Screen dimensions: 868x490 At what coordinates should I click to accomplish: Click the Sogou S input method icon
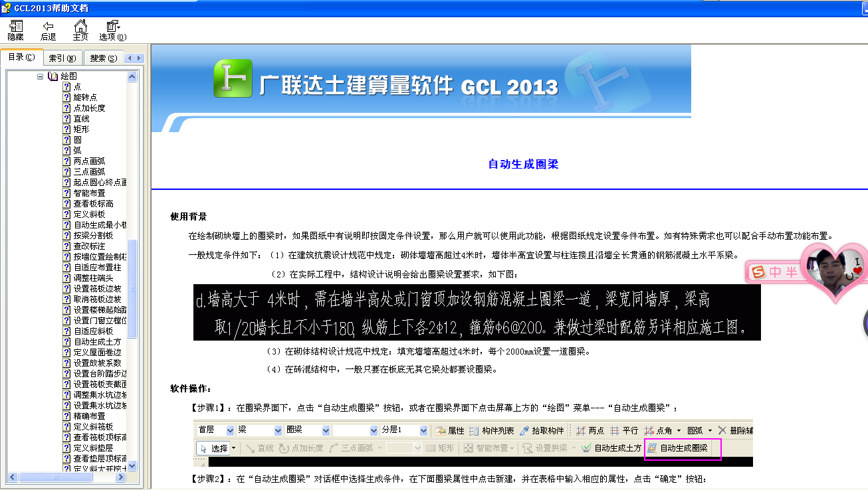(759, 272)
